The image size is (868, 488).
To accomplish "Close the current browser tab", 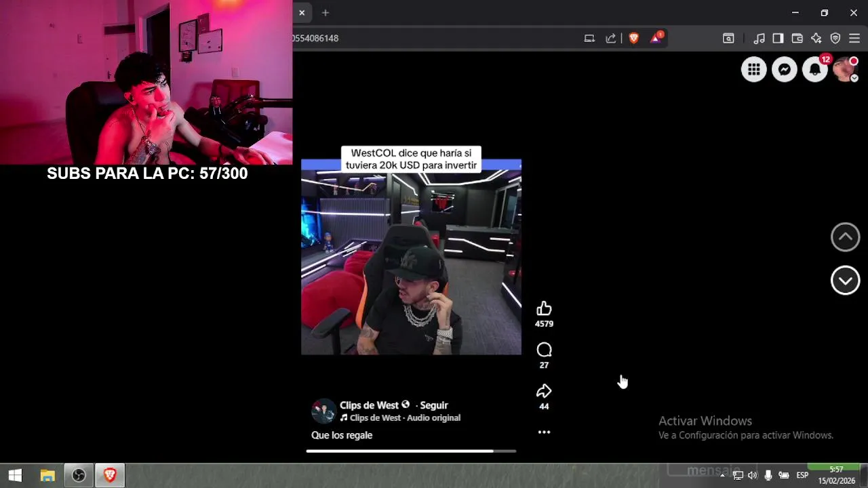I will click(x=302, y=13).
